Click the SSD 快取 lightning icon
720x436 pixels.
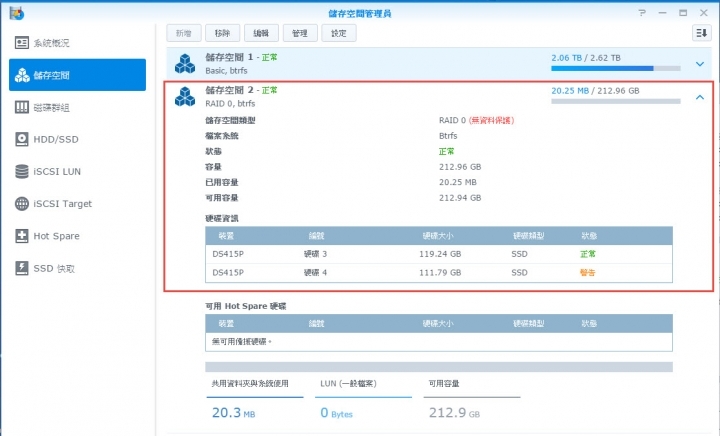[x=22, y=268]
